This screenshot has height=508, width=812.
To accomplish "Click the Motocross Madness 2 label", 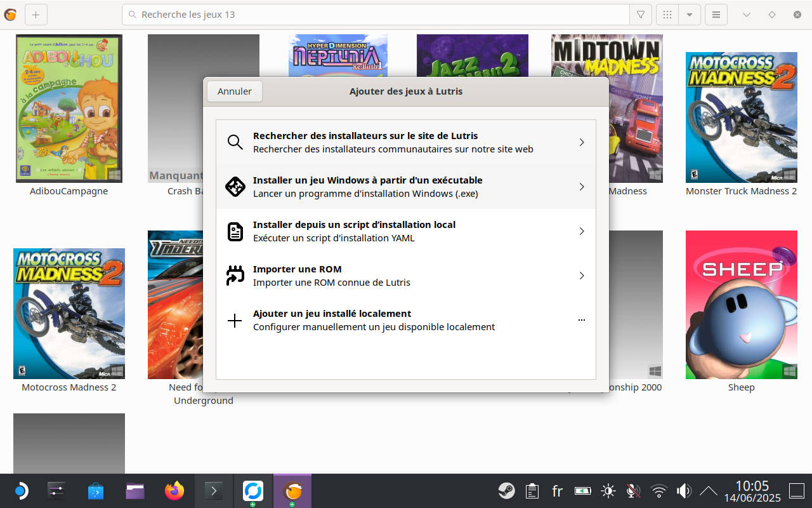I will tap(69, 387).
